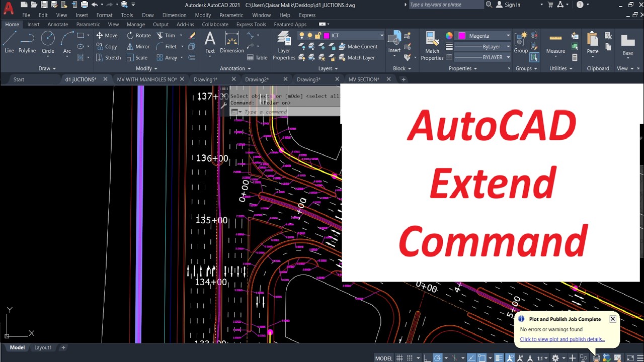Toggle the drawing grid display

click(399, 358)
